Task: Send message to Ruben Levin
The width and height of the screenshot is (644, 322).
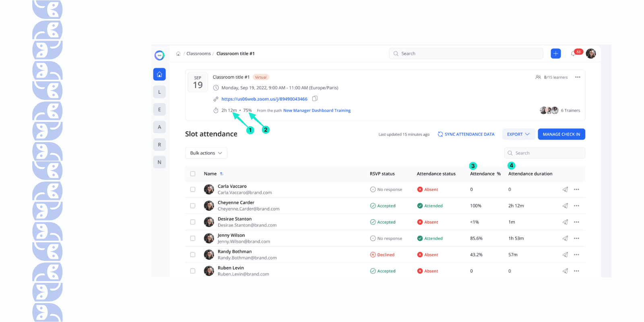Action: (x=565, y=271)
